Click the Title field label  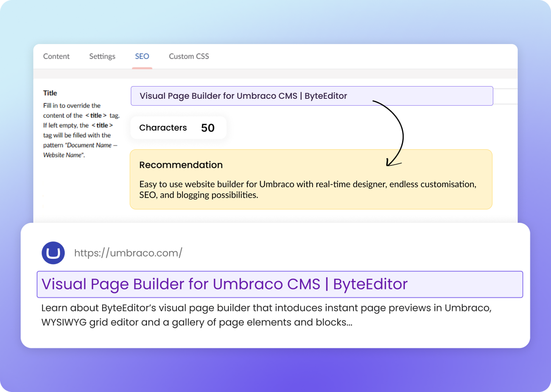point(50,93)
